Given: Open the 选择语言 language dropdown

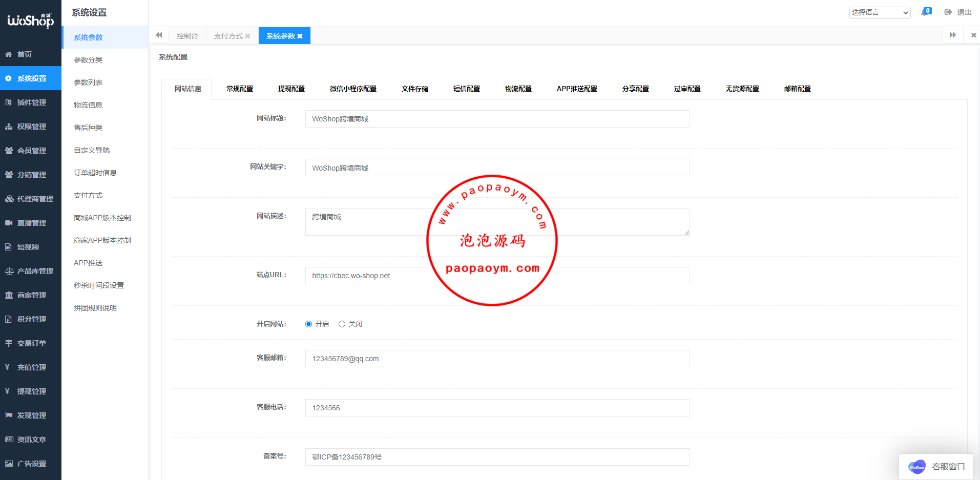Looking at the screenshot, I should click(x=880, y=12).
